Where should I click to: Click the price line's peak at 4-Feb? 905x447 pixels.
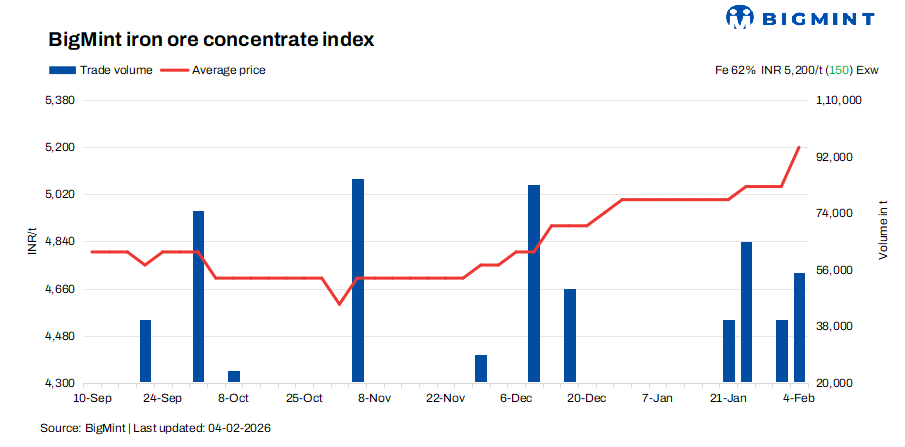[799, 147]
